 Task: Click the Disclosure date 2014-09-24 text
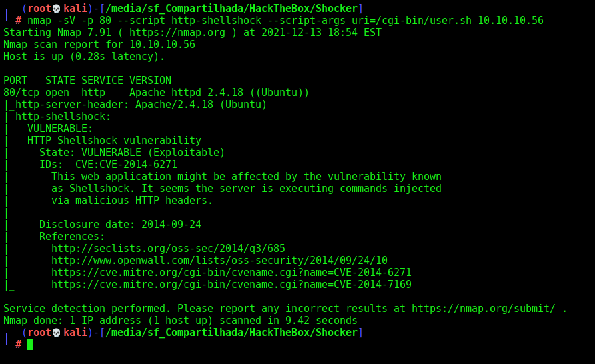[120, 225]
